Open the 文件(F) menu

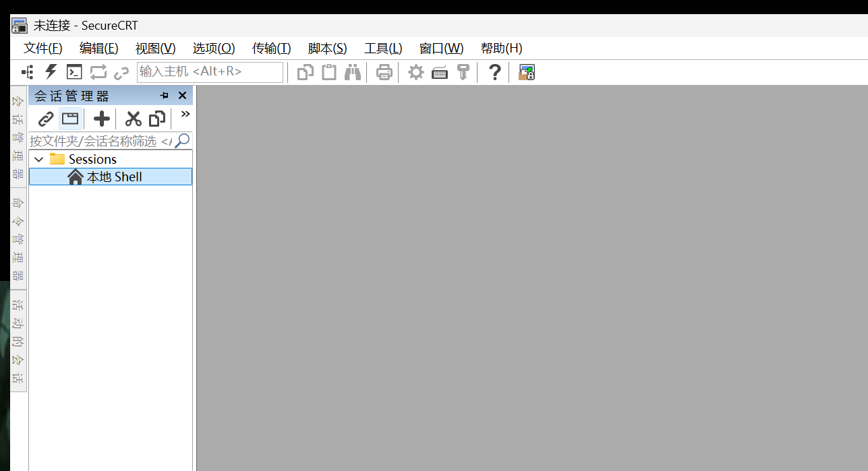click(42, 48)
